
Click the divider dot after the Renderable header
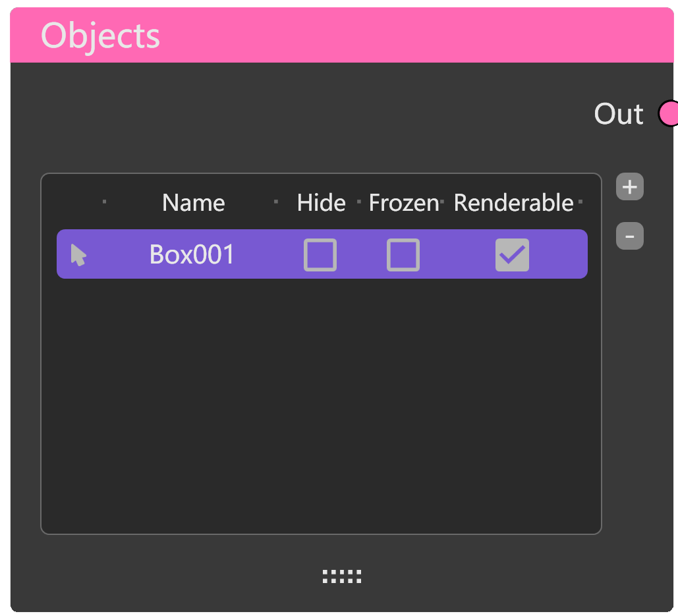580,201
